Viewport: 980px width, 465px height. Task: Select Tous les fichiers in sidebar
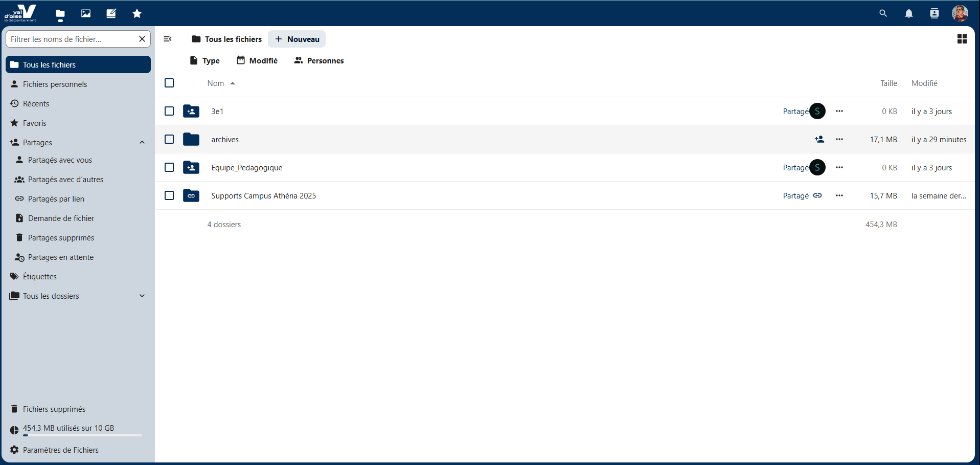78,64
